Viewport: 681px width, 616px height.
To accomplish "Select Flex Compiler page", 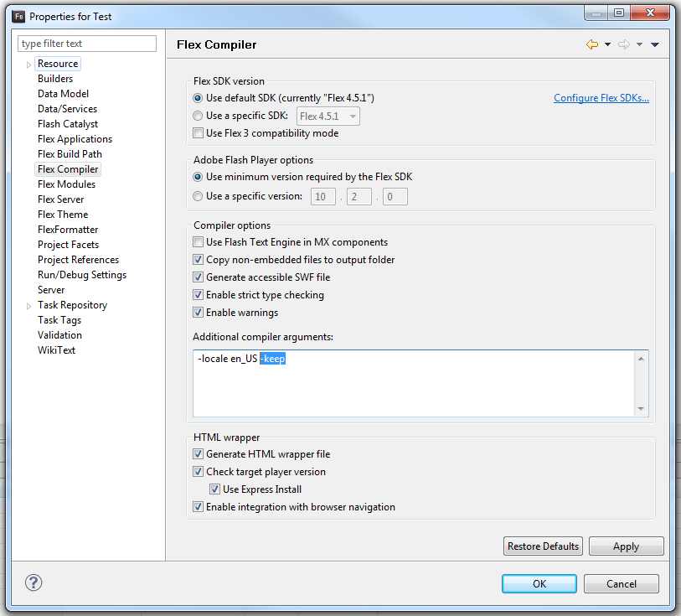I will [x=68, y=169].
